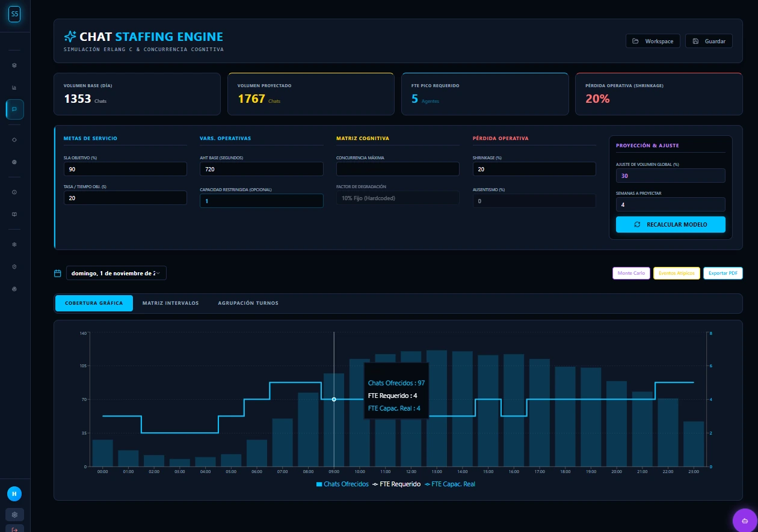Toggle FTE Requerido series in chart legend
Image resolution: width=758 pixels, height=532 pixels.
click(396, 484)
